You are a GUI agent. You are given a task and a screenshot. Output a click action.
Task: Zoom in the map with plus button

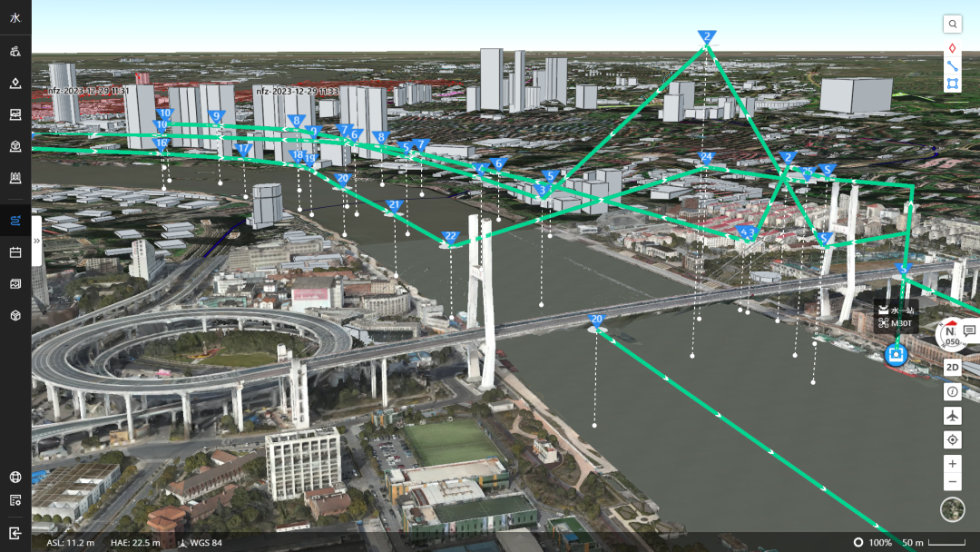click(x=952, y=464)
